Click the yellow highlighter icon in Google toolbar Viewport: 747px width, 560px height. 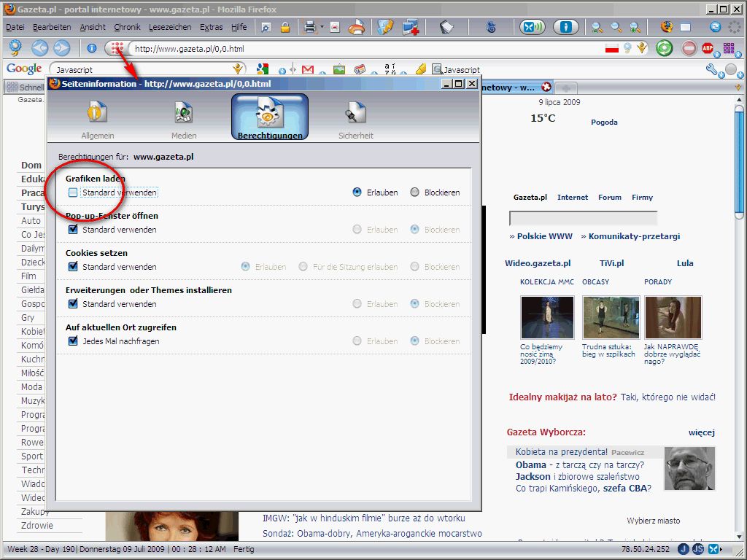(x=421, y=69)
